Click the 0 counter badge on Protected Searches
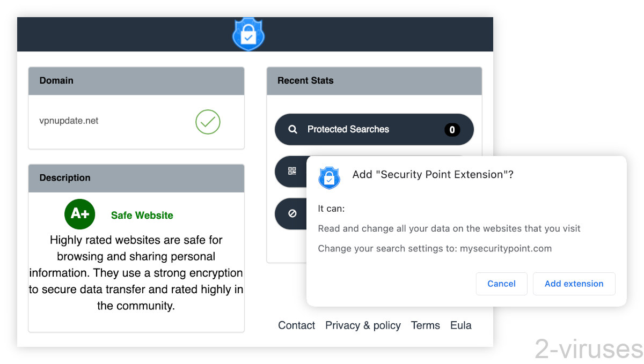644x364 pixels. [452, 129]
